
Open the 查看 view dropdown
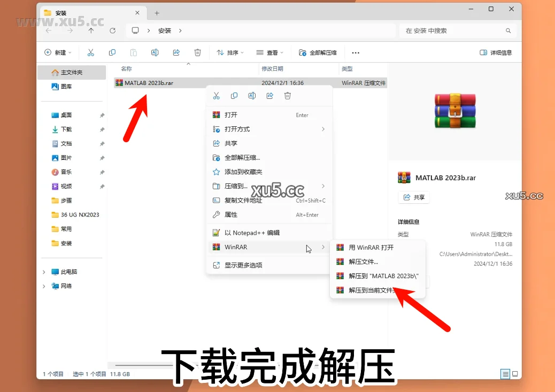point(269,52)
